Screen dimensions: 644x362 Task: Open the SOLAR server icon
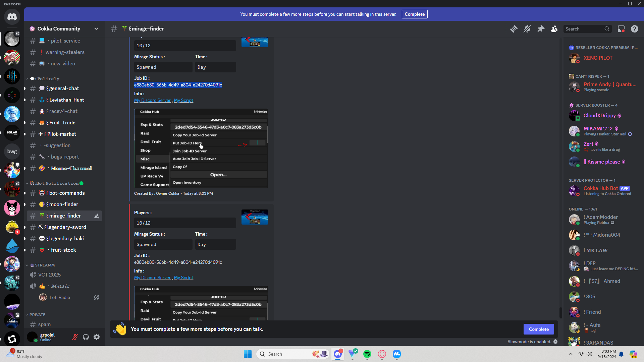click(12, 133)
